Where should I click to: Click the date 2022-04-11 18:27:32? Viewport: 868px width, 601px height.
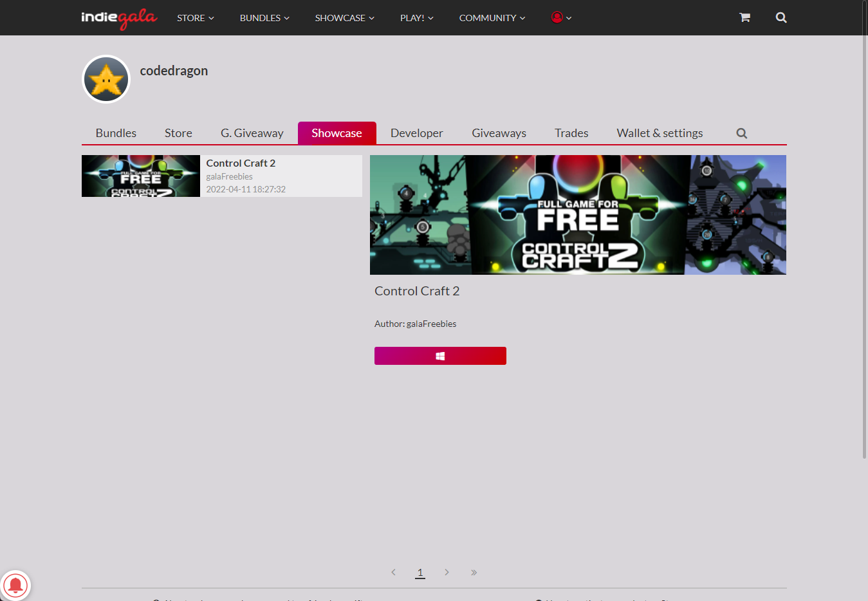coord(246,189)
